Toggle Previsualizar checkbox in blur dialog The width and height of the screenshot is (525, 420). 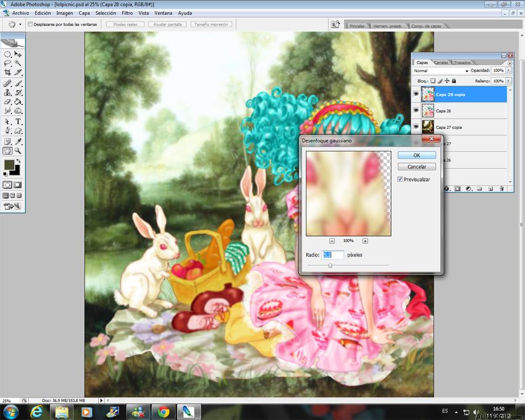[400, 179]
